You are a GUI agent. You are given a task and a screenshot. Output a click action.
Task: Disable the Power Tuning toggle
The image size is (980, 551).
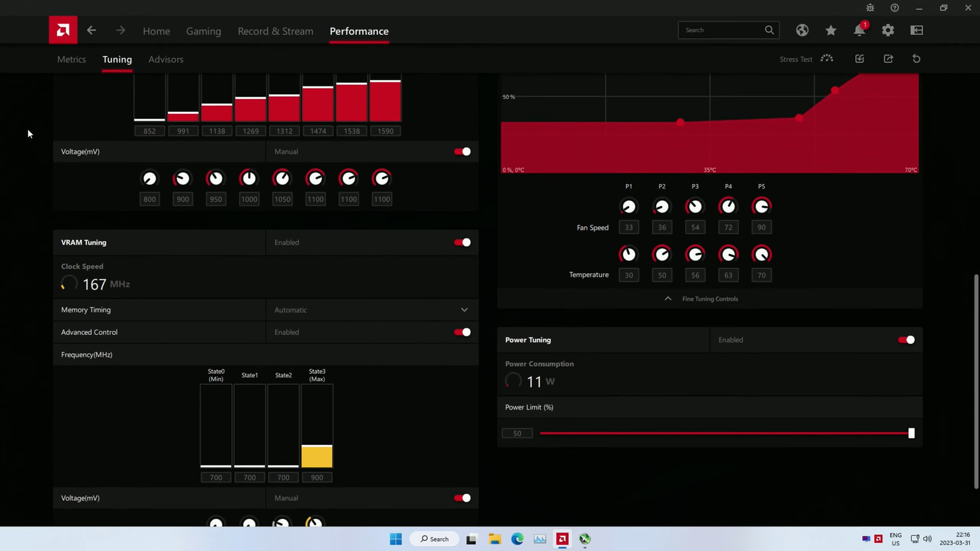pos(907,340)
